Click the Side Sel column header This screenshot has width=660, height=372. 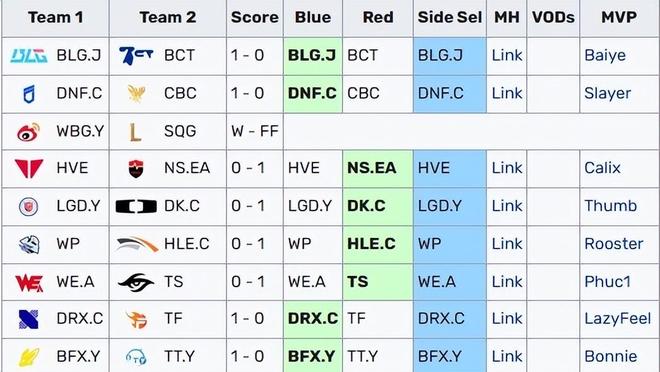coord(450,18)
